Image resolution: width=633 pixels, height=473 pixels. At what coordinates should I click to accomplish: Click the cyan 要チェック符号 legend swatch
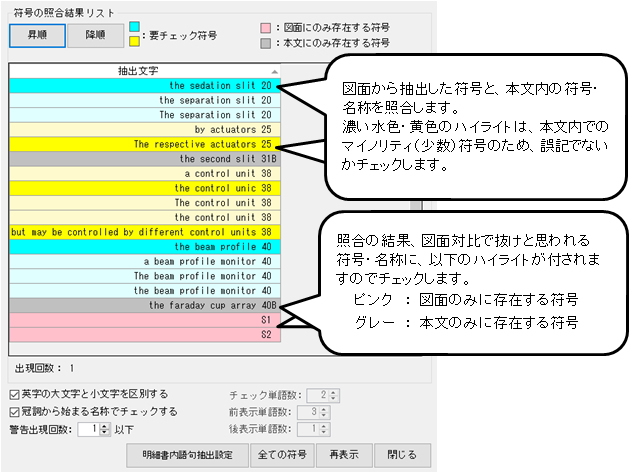click(x=134, y=27)
